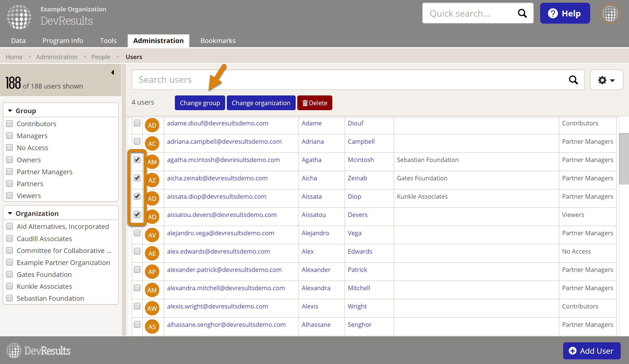Viewport: 629px width, 364px height.
Task: Click the DevResults globe logo in header
Action: point(19,17)
